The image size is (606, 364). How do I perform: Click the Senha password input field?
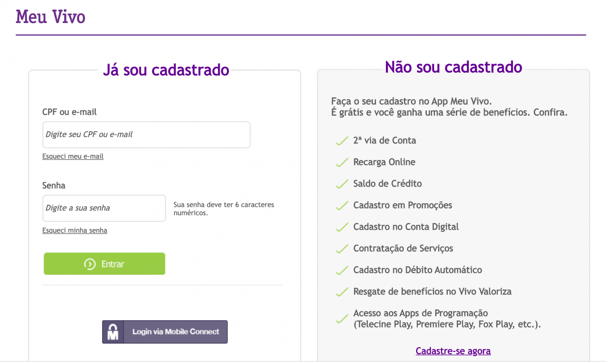[104, 208]
